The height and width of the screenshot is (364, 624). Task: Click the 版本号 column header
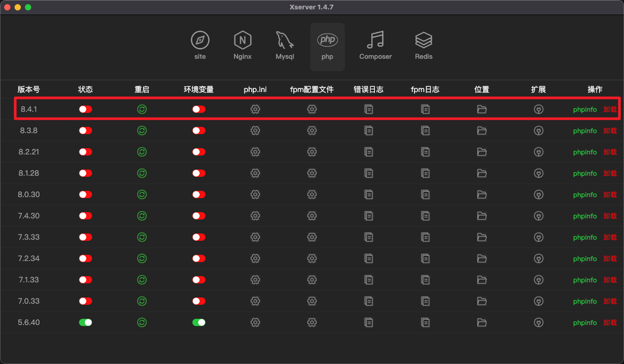(29, 89)
